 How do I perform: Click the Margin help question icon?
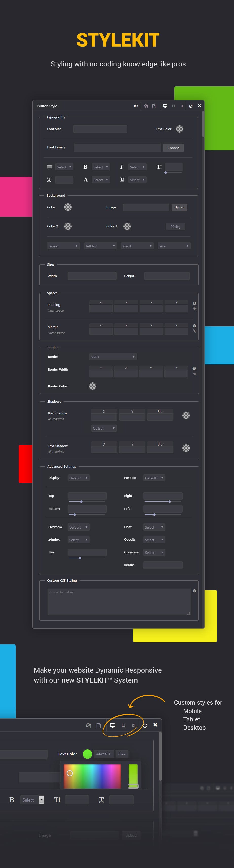pyautogui.click(x=194, y=326)
